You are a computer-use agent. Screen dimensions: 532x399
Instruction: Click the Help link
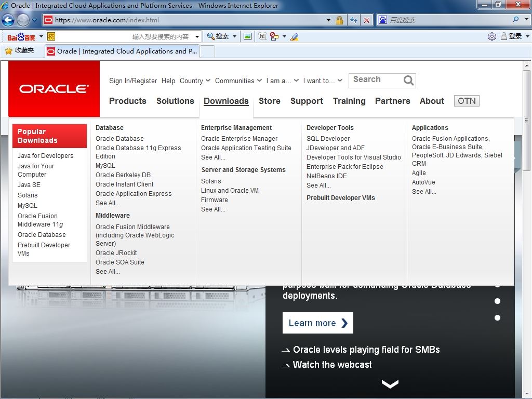coord(168,81)
